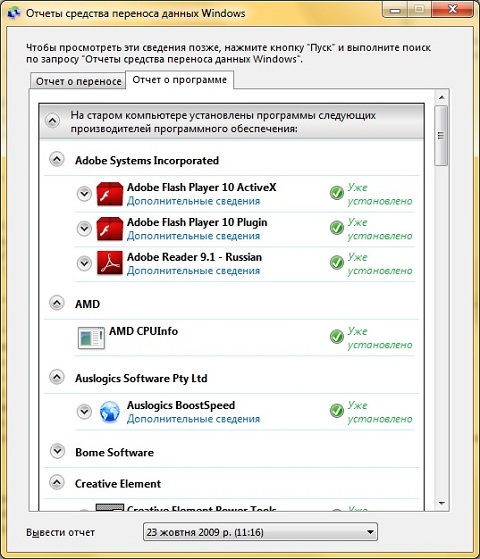The width and height of the screenshot is (480, 559).
Task: Click the vertical scrollbar thumb
Action: pyautogui.click(x=441, y=135)
